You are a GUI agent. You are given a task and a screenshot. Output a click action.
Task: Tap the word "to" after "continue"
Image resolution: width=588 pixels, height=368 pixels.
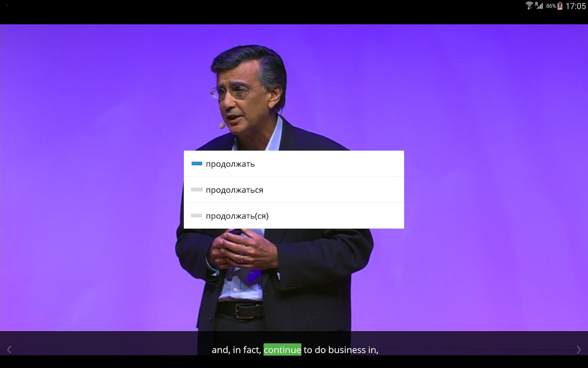point(308,350)
